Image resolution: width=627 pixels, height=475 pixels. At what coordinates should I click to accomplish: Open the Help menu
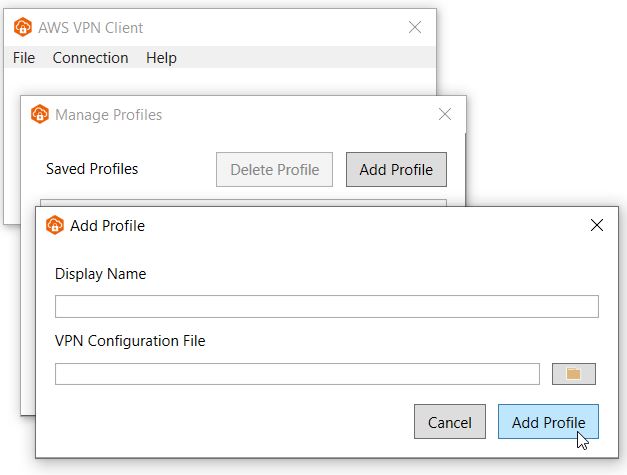[161, 58]
